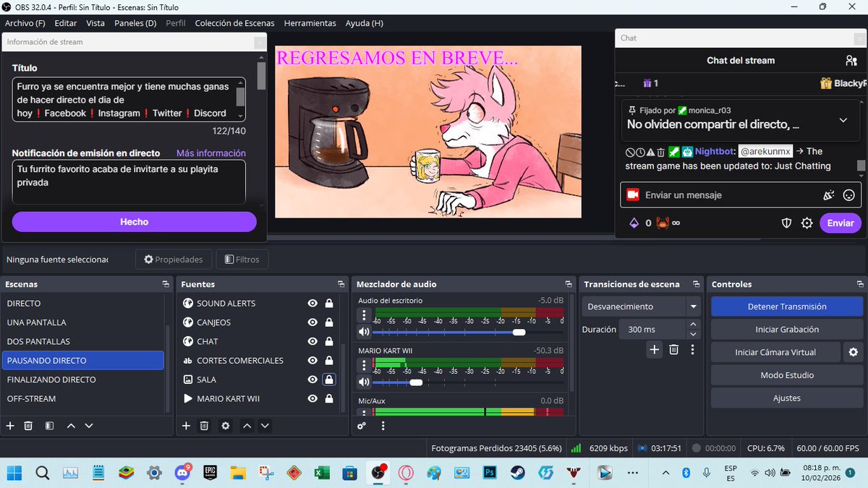868x488 pixels.
Task: Open MARIO KART WII audio options dots
Action: click(x=364, y=365)
